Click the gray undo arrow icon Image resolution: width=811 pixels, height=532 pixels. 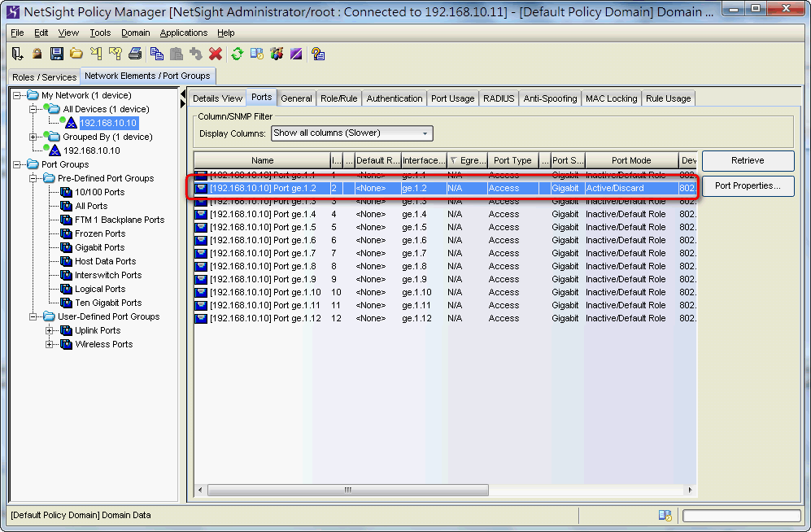(x=196, y=53)
